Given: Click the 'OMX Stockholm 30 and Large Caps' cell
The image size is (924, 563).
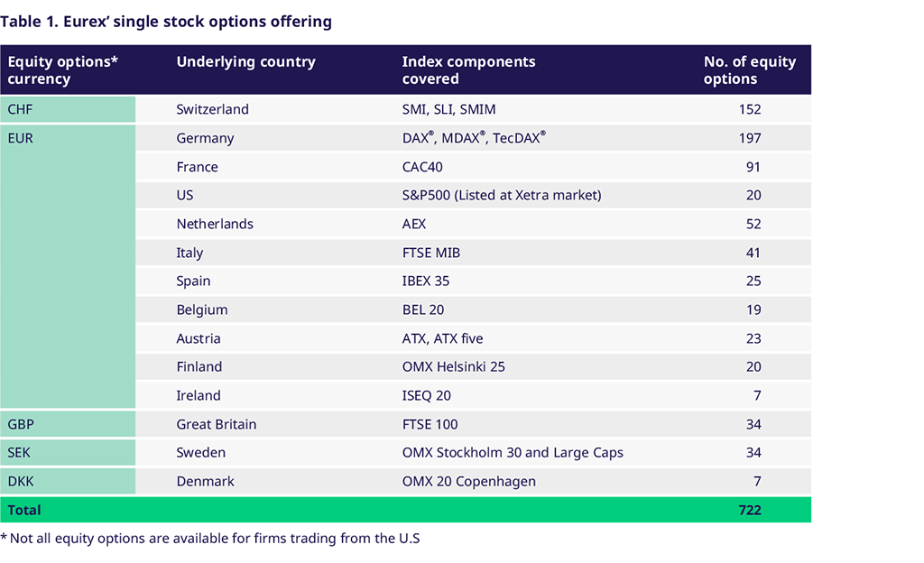Looking at the screenshot, I should (x=513, y=453).
